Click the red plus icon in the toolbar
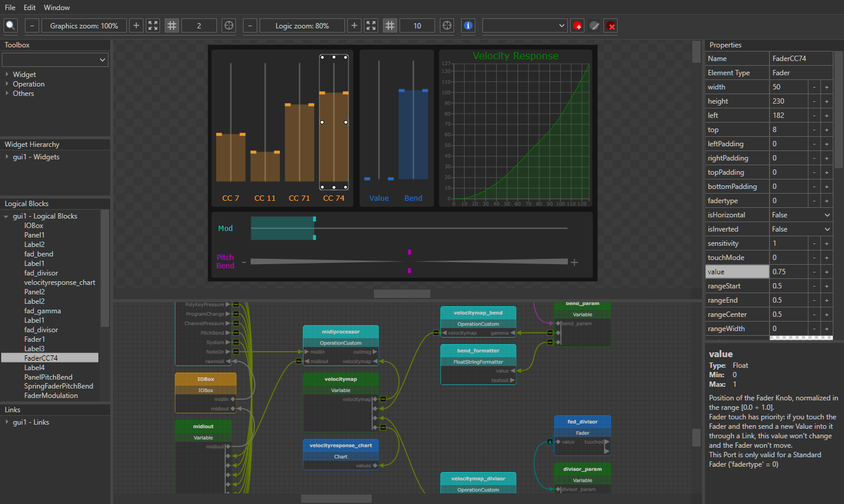This screenshot has height=504, width=844. coord(577,25)
